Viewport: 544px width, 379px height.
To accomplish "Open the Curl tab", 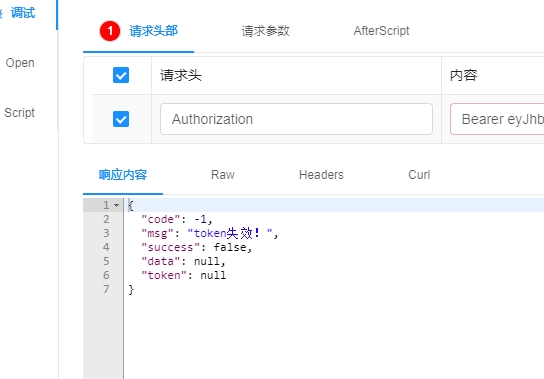I will point(419,175).
